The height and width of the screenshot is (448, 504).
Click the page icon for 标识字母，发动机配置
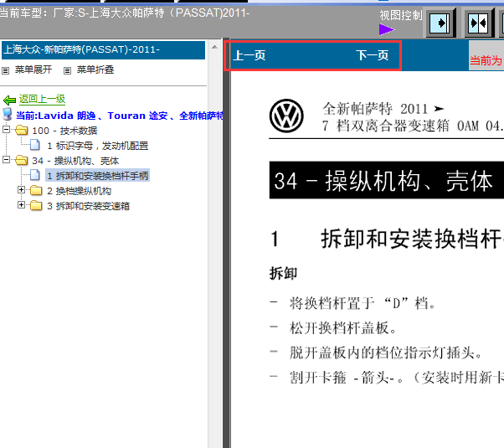pyautogui.click(x=35, y=145)
